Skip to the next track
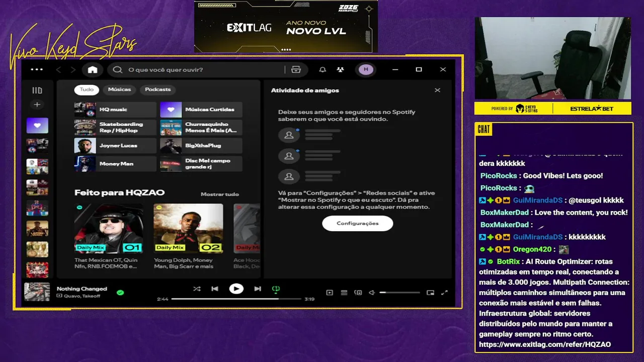The image size is (644, 362). coord(258,289)
